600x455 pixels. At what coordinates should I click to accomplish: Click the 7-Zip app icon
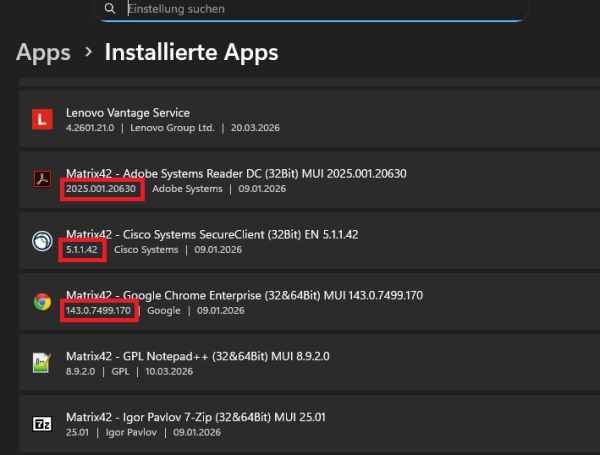pyautogui.click(x=41, y=423)
